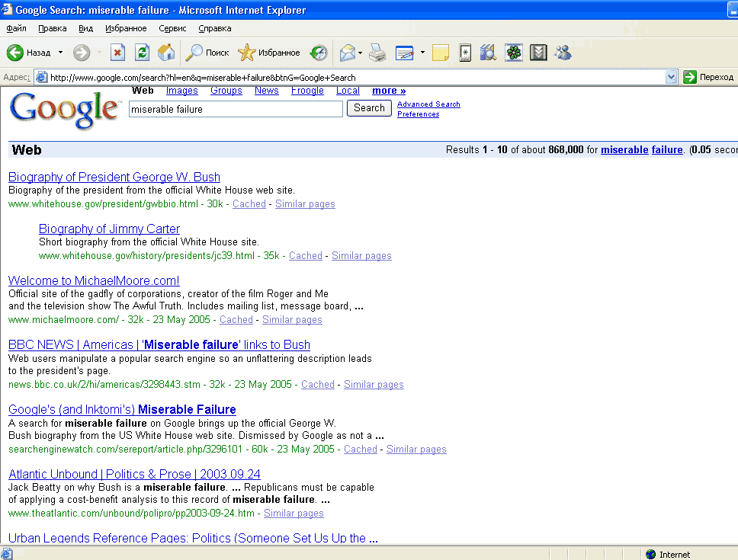
Task: Open the Правка menu
Action: 53,28
